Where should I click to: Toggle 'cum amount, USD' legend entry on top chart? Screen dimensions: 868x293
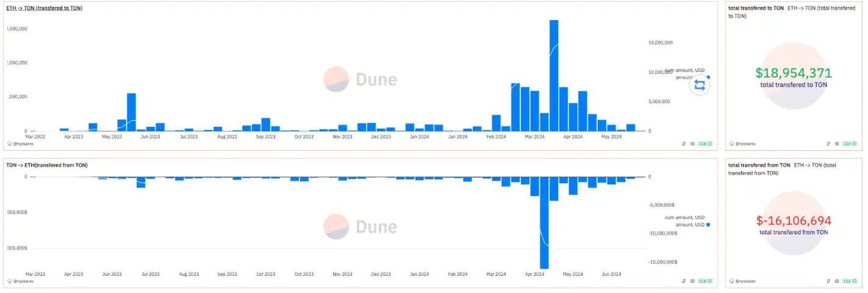click(684, 71)
